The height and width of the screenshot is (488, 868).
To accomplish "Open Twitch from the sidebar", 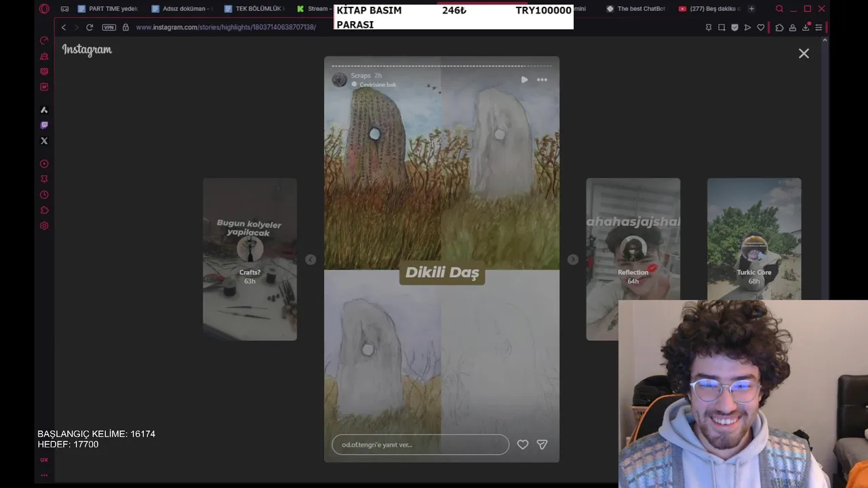I will coord(44,125).
